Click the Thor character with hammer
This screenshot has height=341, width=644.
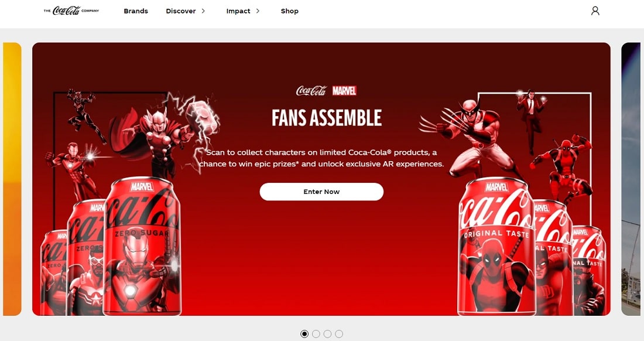tap(165, 135)
